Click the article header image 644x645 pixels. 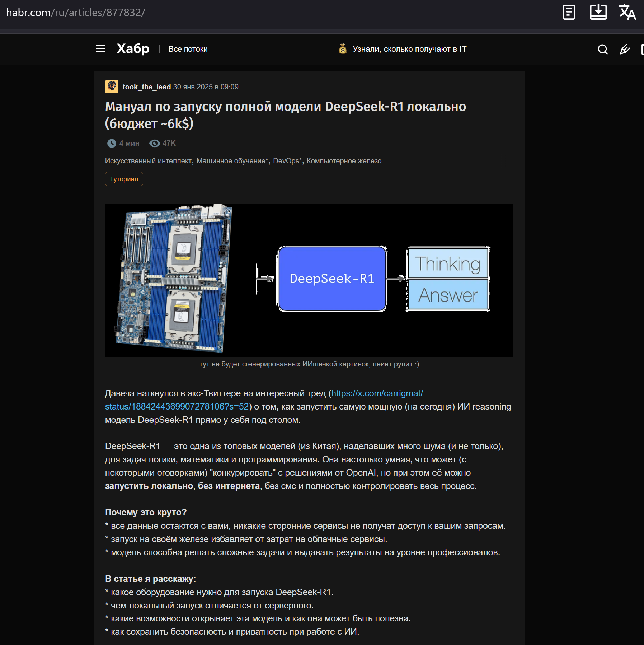pos(309,280)
